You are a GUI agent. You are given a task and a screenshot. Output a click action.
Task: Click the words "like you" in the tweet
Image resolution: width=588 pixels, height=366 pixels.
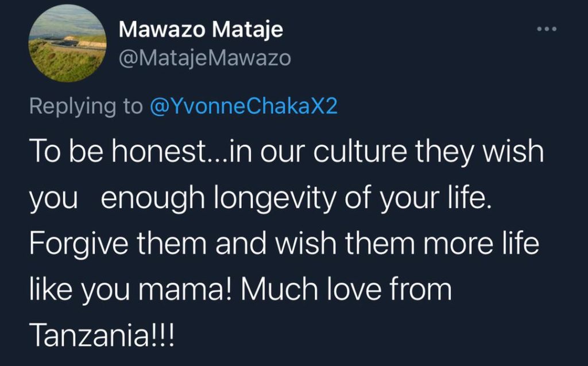tap(79, 290)
